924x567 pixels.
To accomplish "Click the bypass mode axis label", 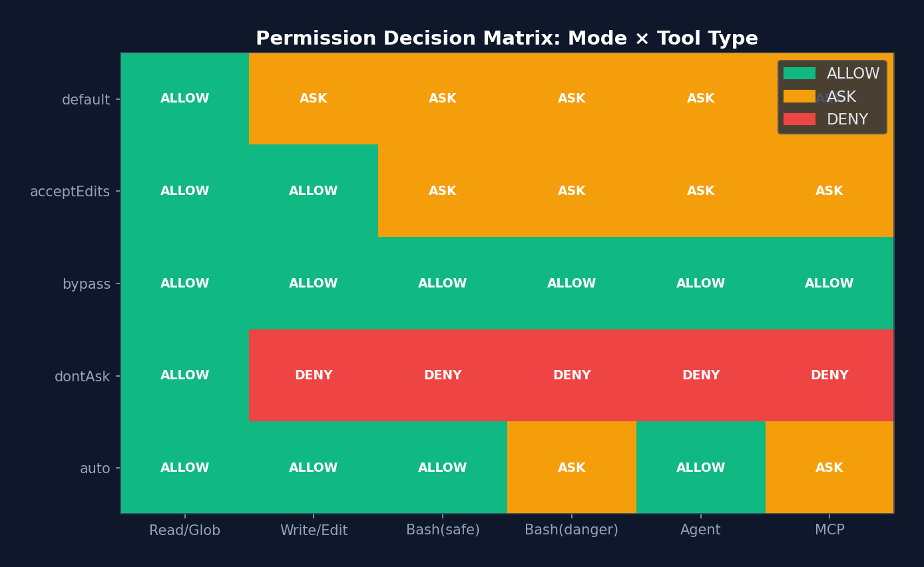I will (87, 284).
